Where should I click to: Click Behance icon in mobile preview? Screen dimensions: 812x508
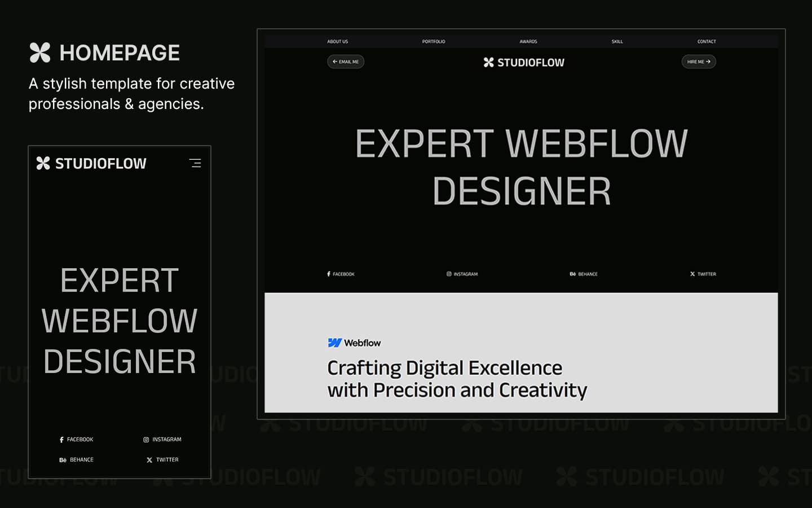pos(63,459)
